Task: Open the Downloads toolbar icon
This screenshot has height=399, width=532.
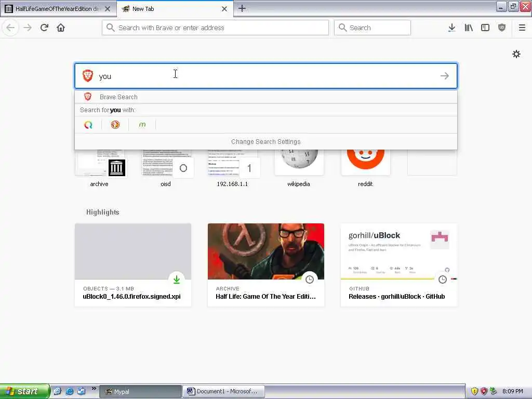Action: (451, 28)
